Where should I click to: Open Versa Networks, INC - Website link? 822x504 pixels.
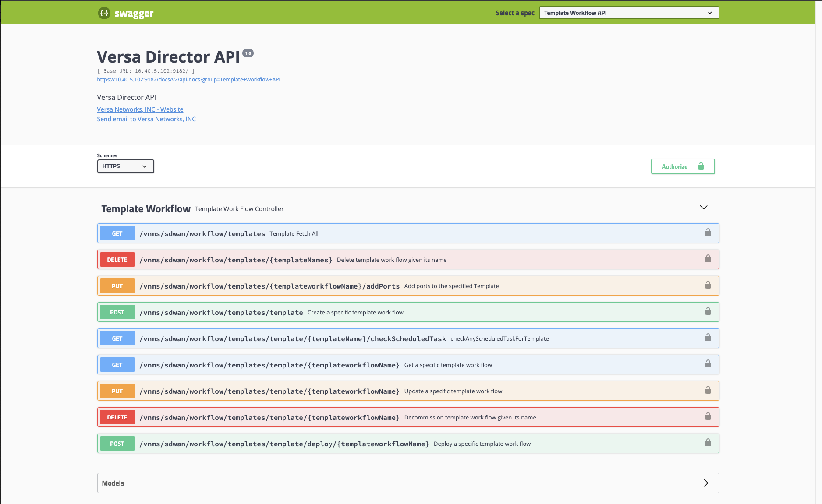point(140,109)
